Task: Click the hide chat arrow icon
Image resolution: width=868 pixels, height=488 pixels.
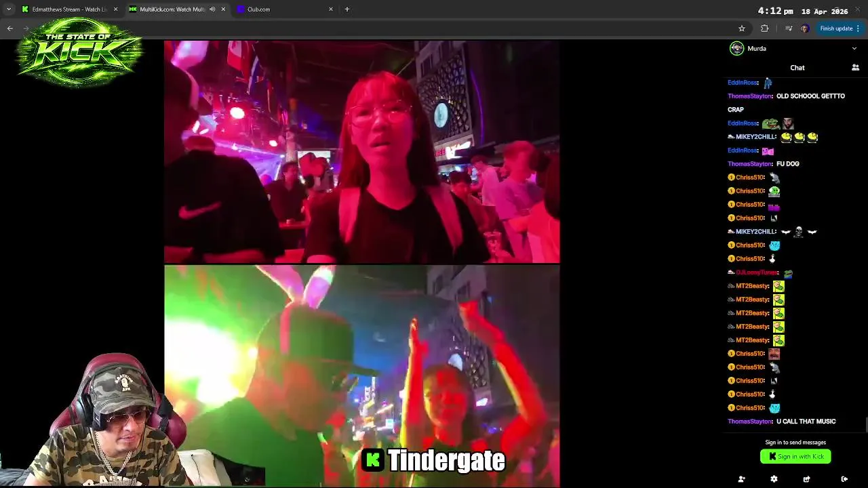Action: point(844,479)
